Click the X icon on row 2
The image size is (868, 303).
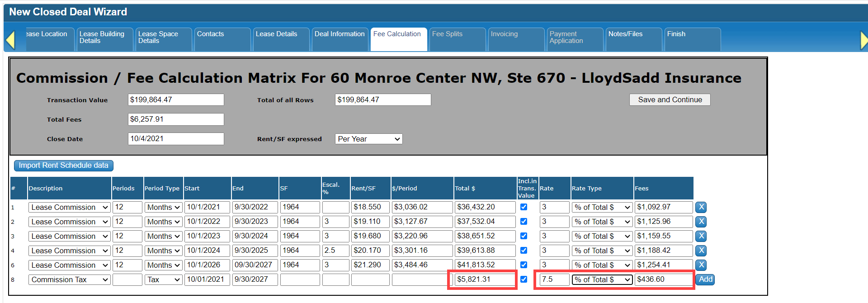(x=701, y=222)
